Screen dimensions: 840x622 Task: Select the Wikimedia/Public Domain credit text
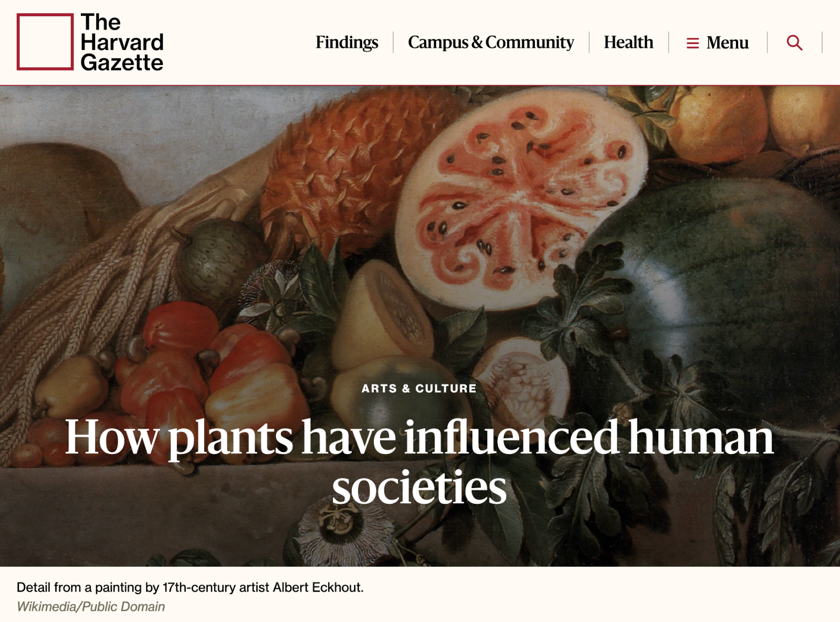[91, 607]
